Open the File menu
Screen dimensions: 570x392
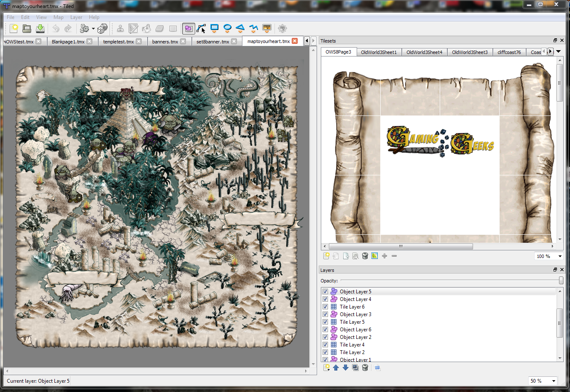click(11, 17)
